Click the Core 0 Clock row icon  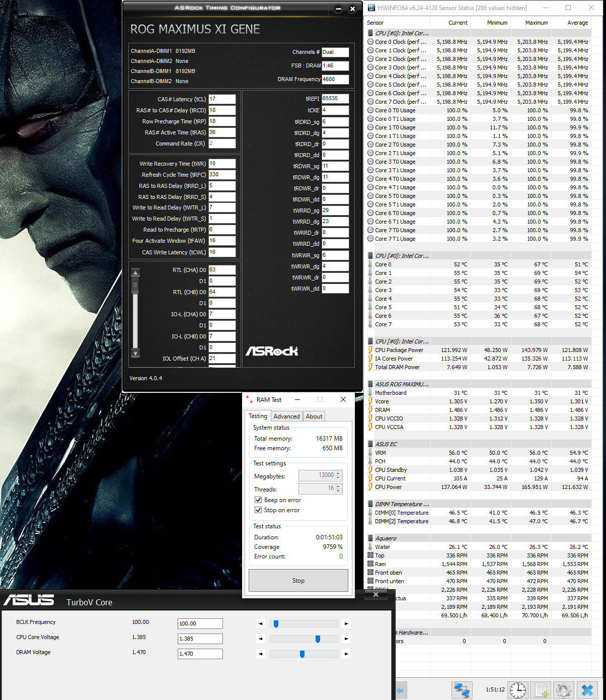pos(370,42)
